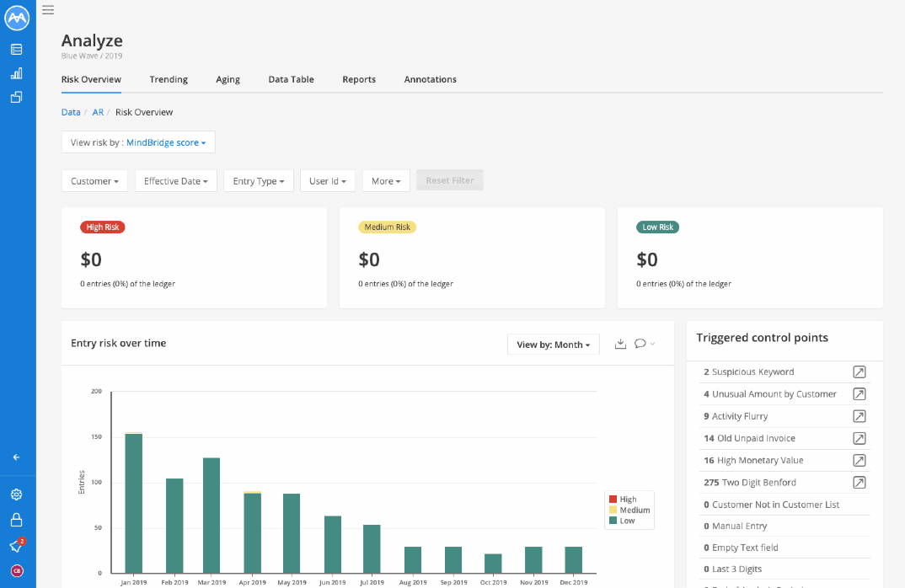
Task: Click the Low Risk badge
Action: pos(658,227)
